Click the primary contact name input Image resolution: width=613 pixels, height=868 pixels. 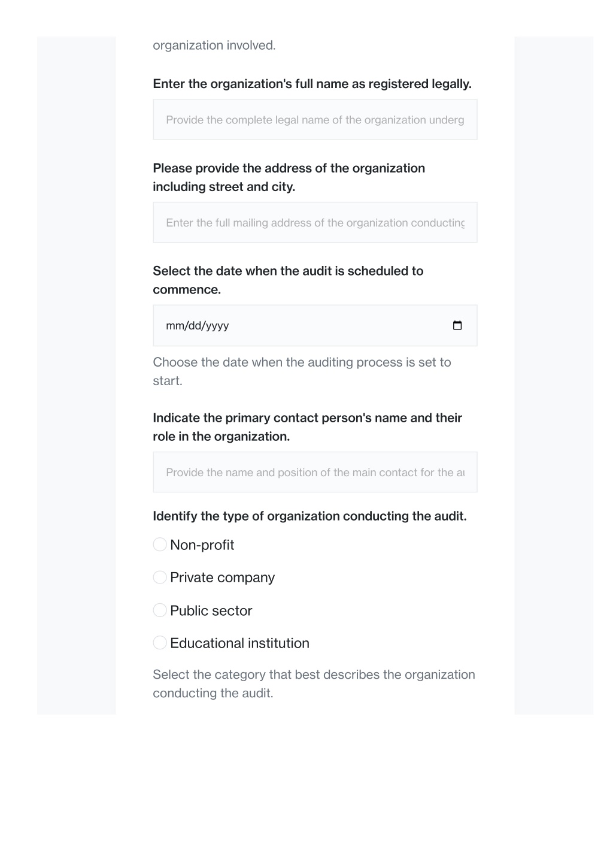tap(315, 473)
